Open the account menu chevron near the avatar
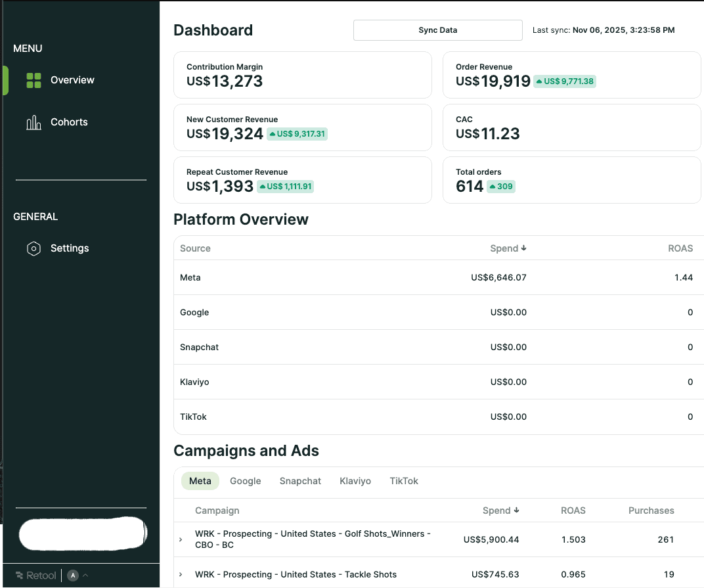This screenshot has height=588, width=704. (x=85, y=575)
